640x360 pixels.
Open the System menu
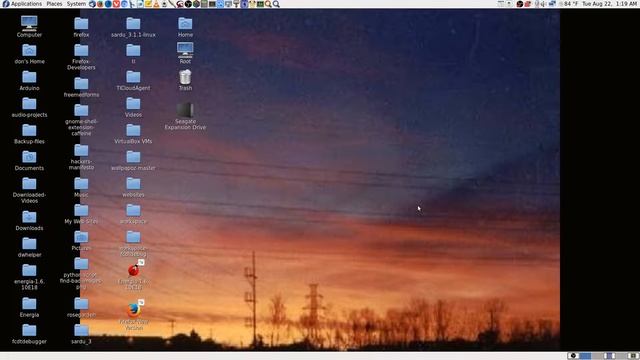click(76, 4)
